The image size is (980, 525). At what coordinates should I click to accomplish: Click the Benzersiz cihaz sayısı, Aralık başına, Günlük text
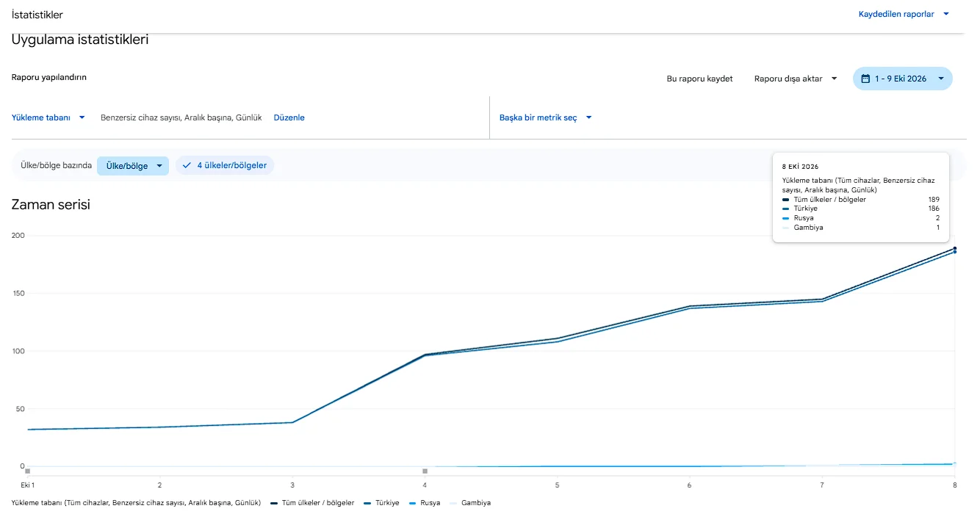click(181, 117)
